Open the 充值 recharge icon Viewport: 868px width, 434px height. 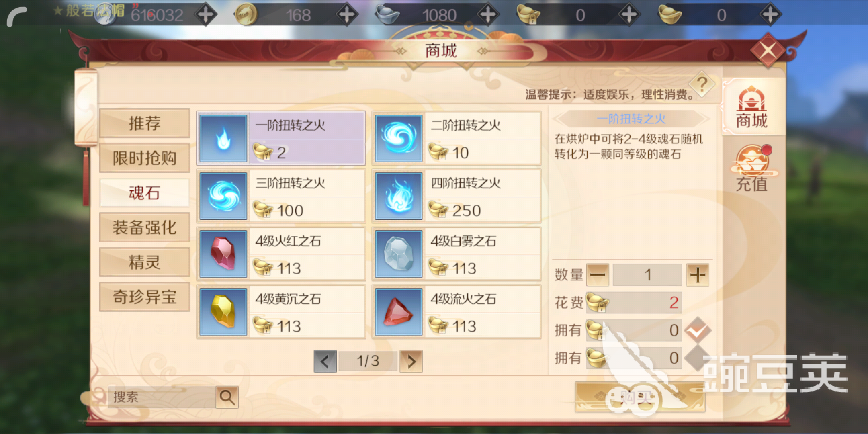751,168
